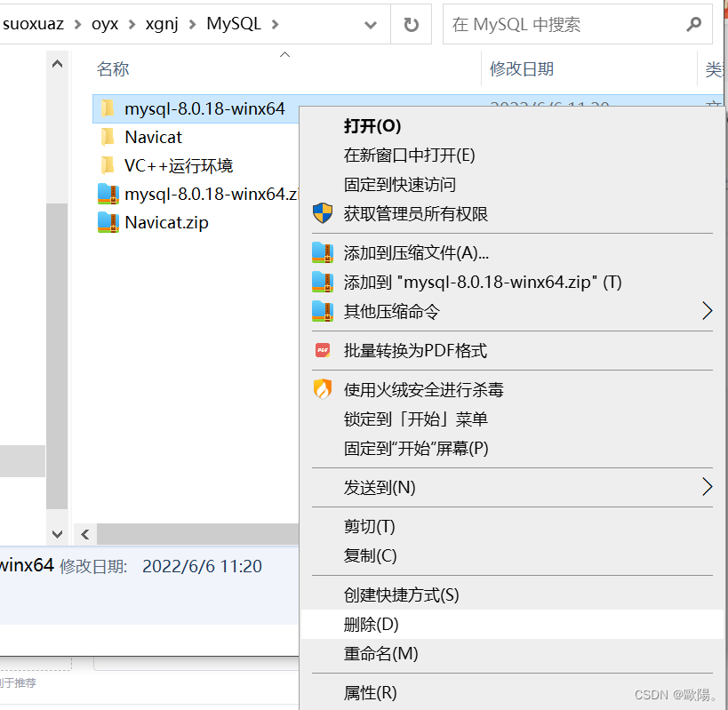728x710 pixels.
Task: Sort by the 修改日期 column header
Action: click(522, 68)
